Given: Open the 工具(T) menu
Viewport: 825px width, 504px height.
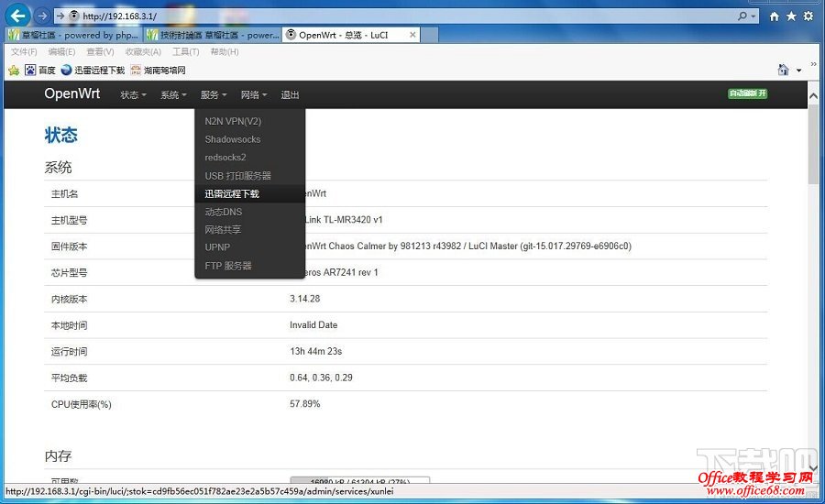Looking at the screenshot, I should (186, 51).
